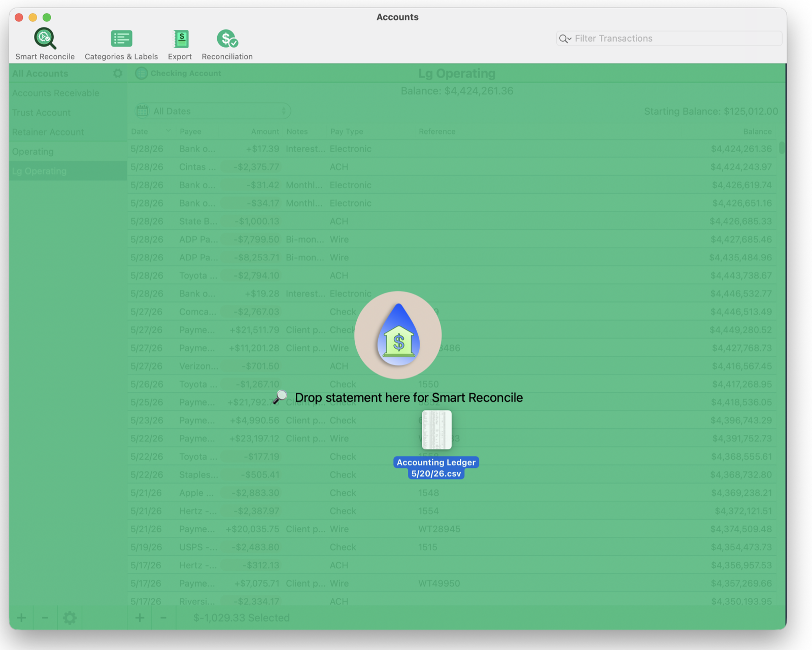812x650 pixels.
Task: Select Accounts Receivable in the sidebar
Action: [56, 93]
